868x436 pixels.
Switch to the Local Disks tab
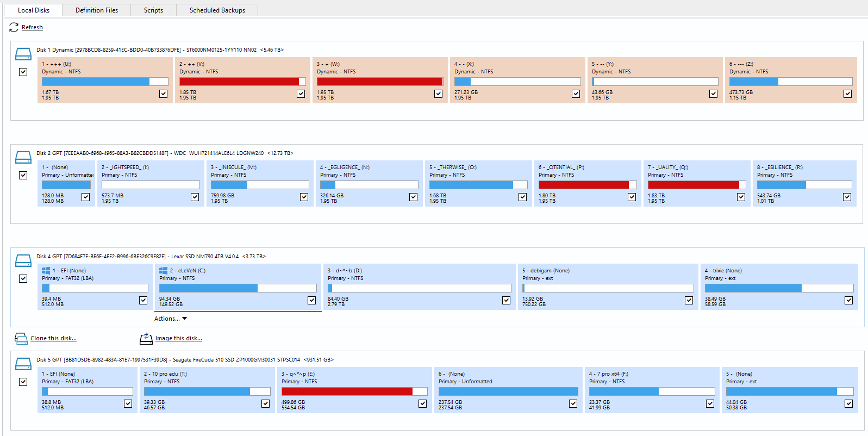tap(34, 10)
